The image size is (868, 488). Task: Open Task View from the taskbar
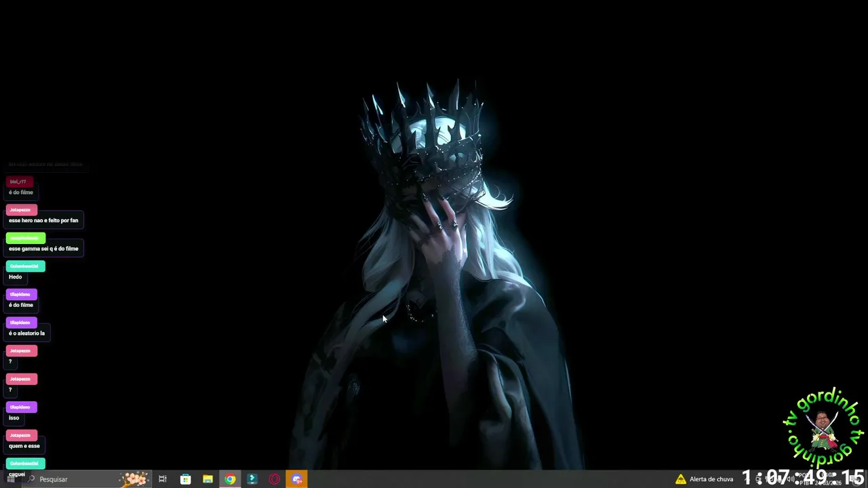pyautogui.click(x=163, y=479)
